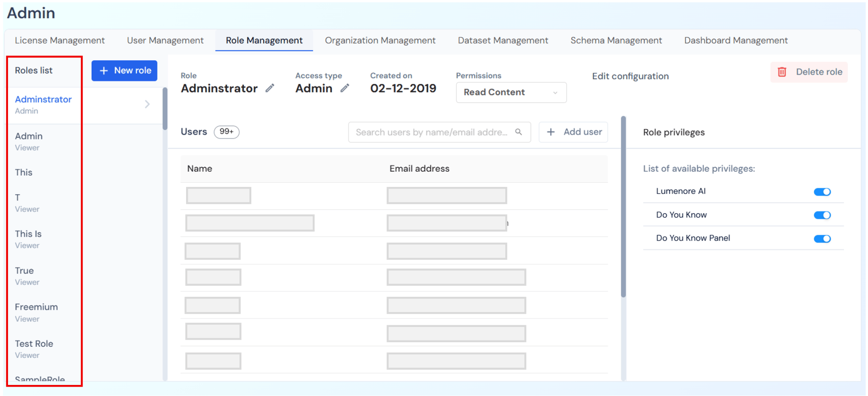The height and width of the screenshot is (396, 868).
Task: Click the plus icon in New role
Action: point(104,70)
